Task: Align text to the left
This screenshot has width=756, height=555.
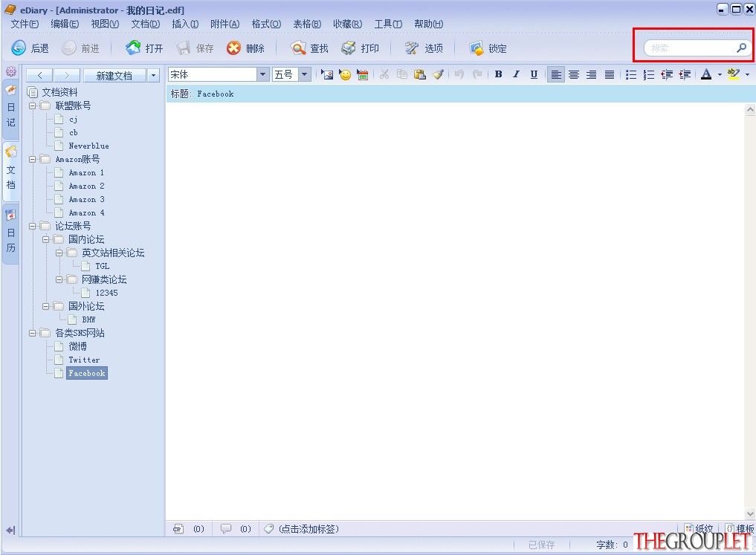Action: (555, 74)
